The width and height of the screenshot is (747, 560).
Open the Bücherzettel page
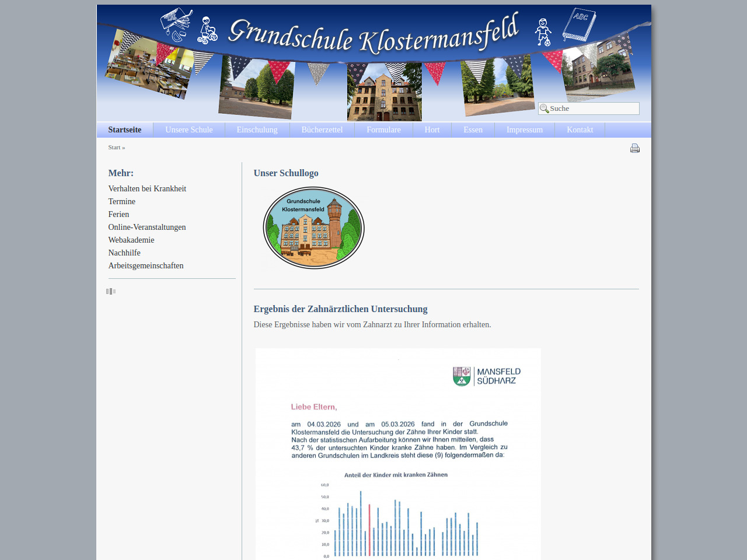(322, 129)
